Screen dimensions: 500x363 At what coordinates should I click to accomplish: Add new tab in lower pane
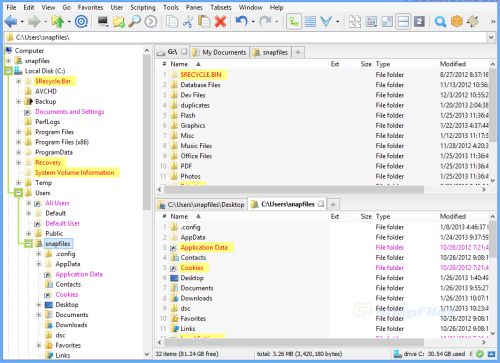333,204
